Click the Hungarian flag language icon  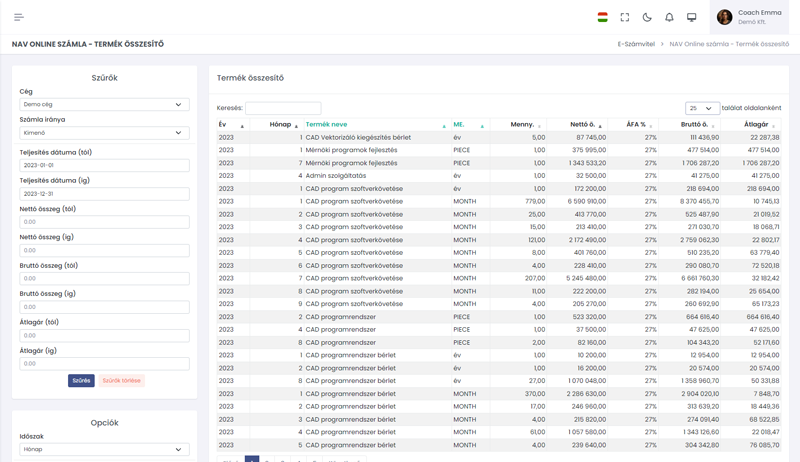click(x=603, y=17)
